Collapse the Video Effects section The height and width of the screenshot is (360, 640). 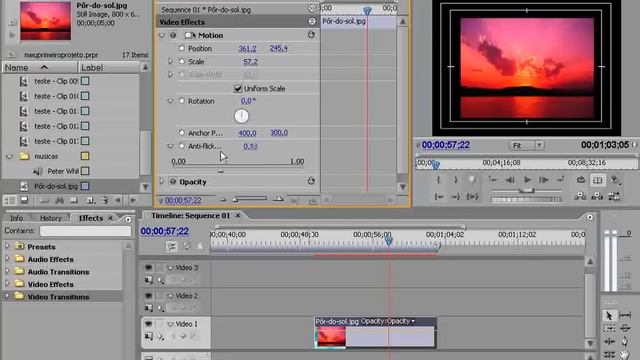312,22
